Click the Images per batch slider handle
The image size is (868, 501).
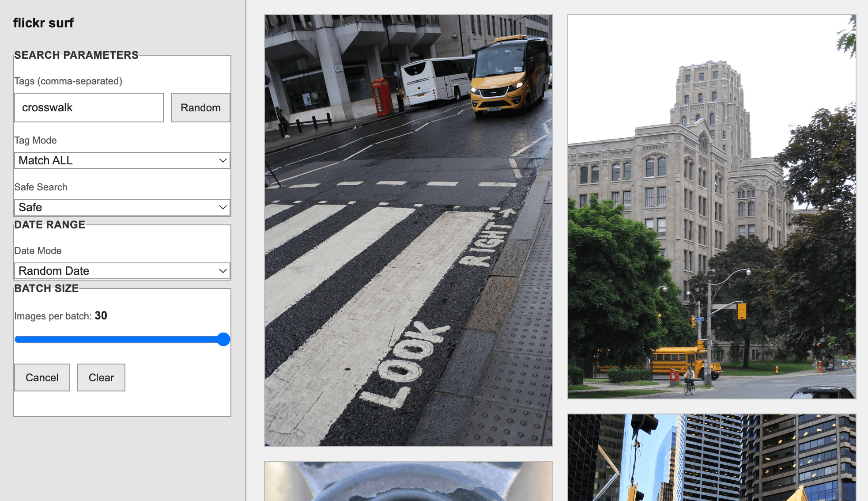(x=224, y=339)
